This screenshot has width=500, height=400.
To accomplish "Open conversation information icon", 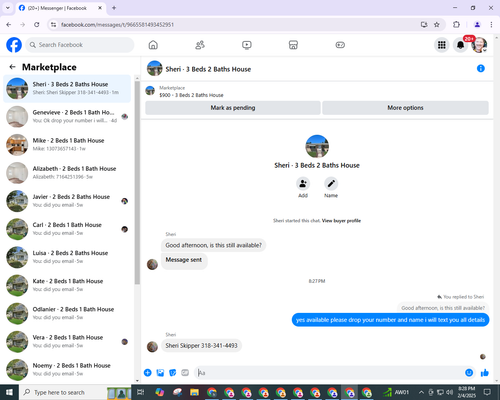I will [481, 68].
